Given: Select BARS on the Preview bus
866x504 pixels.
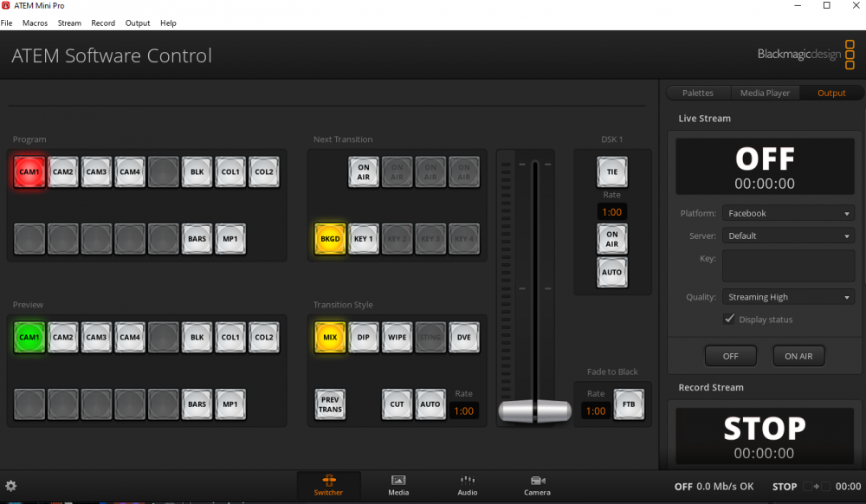Looking at the screenshot, I should click(x=197, y=404).
